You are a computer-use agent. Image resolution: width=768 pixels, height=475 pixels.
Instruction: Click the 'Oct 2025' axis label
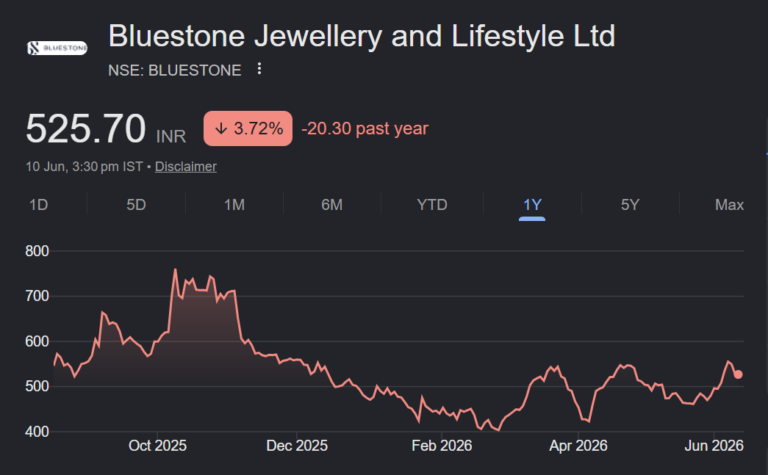coord(157,445)
